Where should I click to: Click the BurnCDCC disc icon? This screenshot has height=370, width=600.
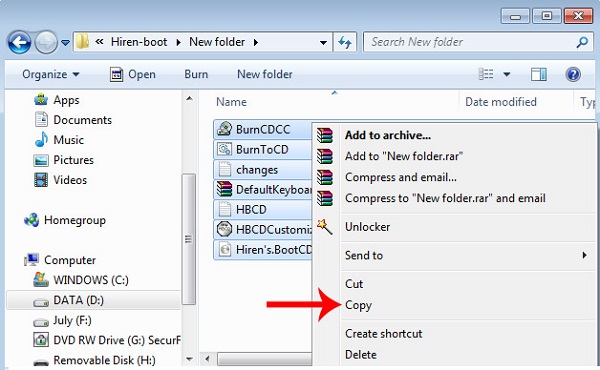pyautogui.click(x=224, y=129)
